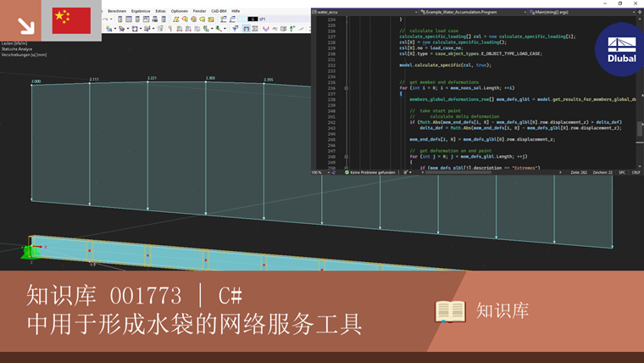
Task: Click the 'Zeile: 262' status text
Action: click(x=579, y=172)
